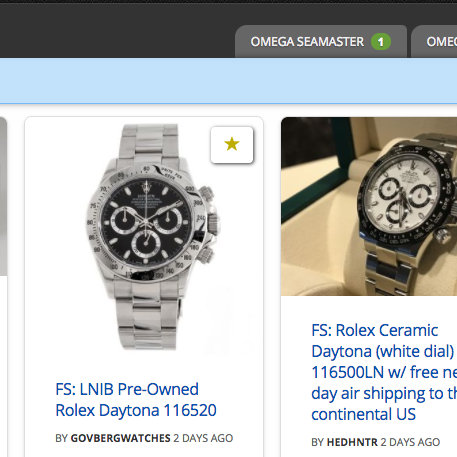The width and height of the screenshot is (457, 457).
Task: View the HEDHNTR seller profile
Action: [352, 442]
